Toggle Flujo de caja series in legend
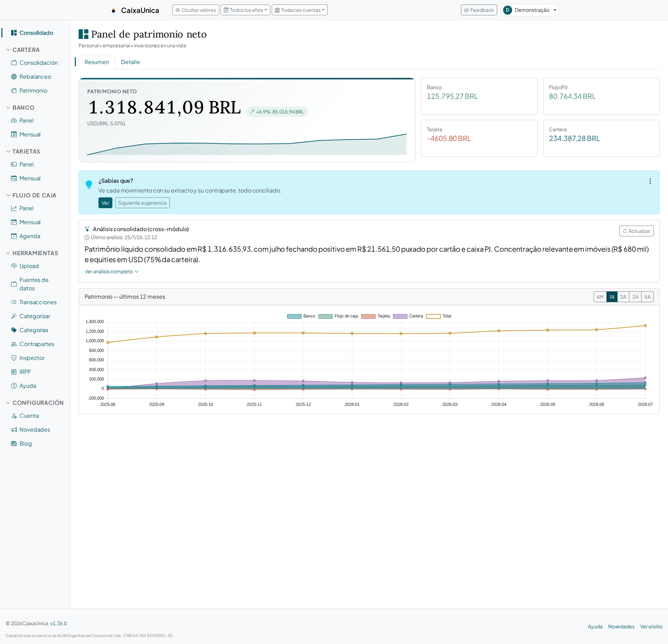Screen dimensions: 668x644 pos(338,316)
